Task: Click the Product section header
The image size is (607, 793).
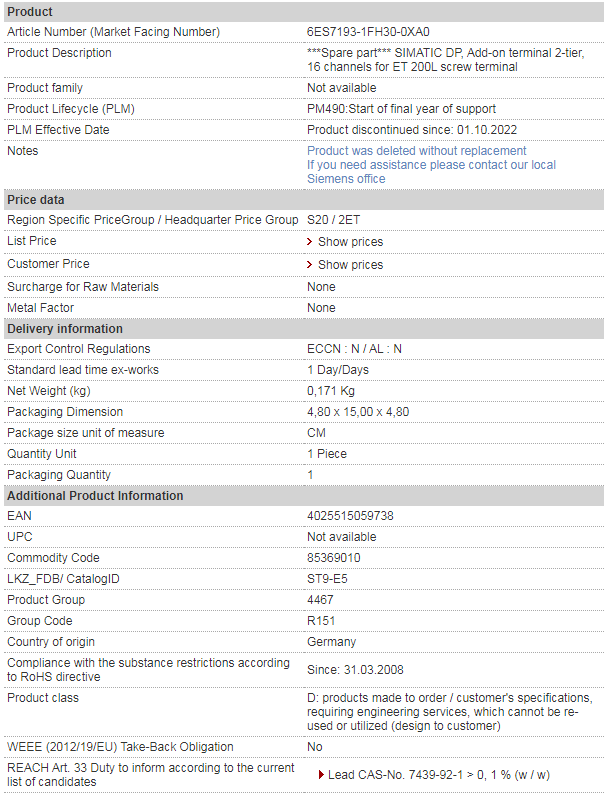Action: pos(304,12)
